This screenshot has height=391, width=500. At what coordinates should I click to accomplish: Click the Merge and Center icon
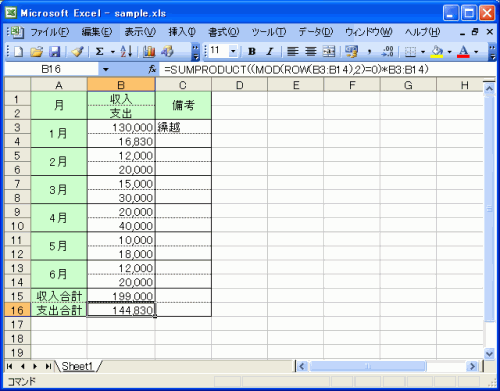click(329, 52)
